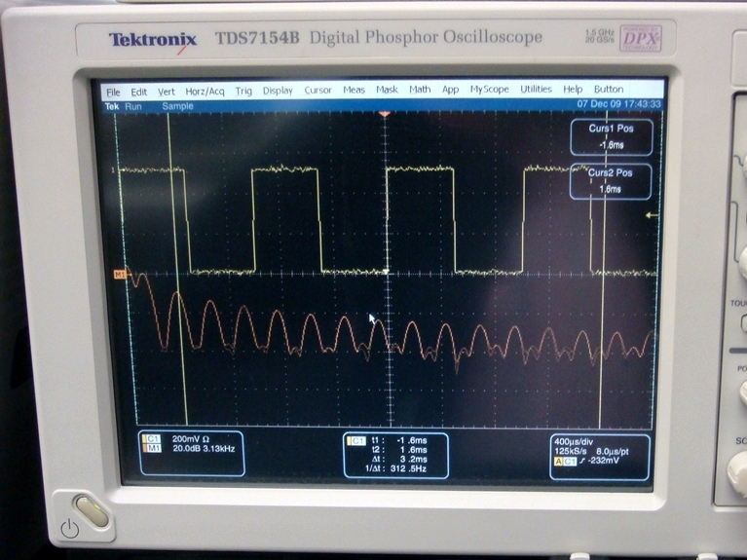Viewport: 747px width, 560px height.
Task: Click the Tek label in status bar
Action: 112,107
